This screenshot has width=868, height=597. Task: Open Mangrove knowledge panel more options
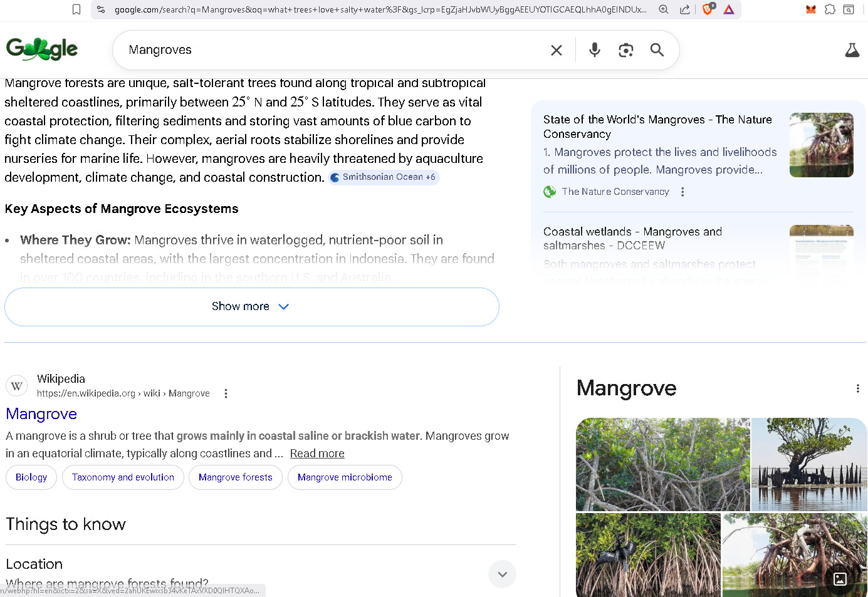pos(857,388)
